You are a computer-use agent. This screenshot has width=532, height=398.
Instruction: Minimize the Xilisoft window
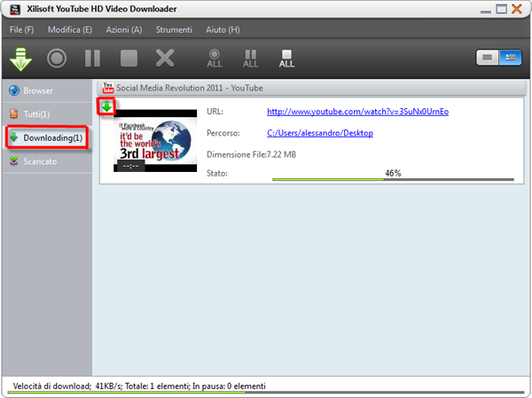[486, 11]
